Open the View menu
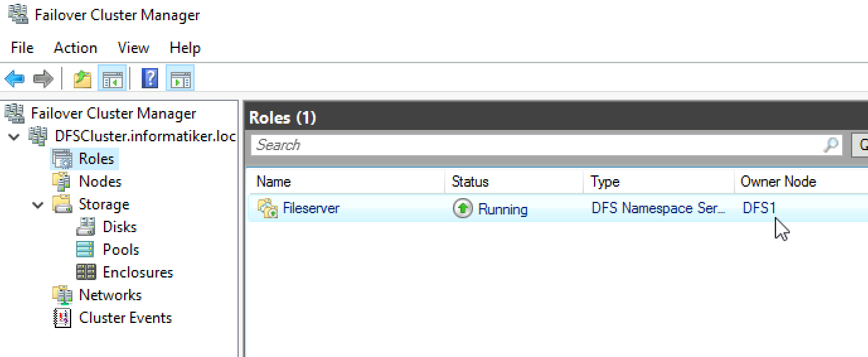This screenshot has height=357, width=868. tap(134, 48)
